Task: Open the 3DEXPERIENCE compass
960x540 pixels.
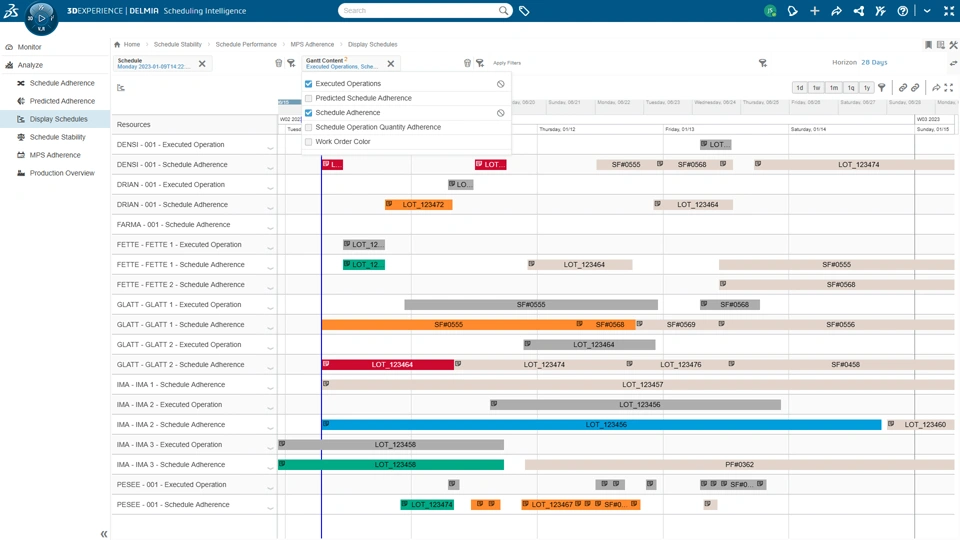Action: coord(41,18)
